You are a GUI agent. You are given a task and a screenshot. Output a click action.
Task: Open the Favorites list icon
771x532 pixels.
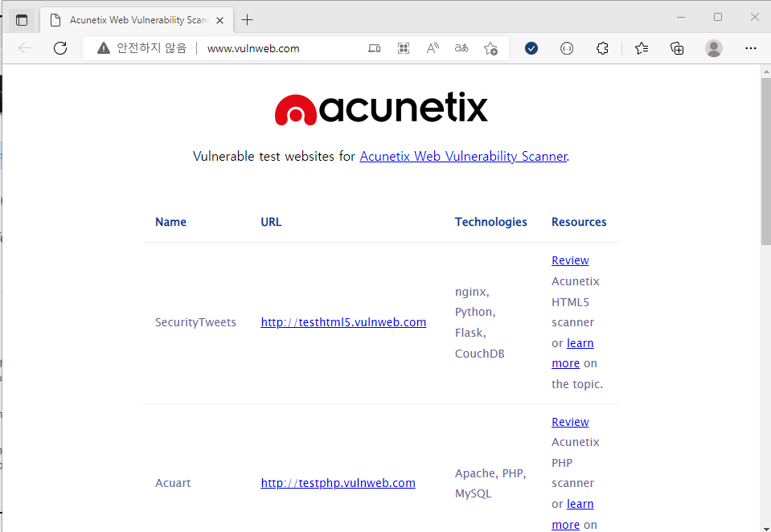point(642,48)
